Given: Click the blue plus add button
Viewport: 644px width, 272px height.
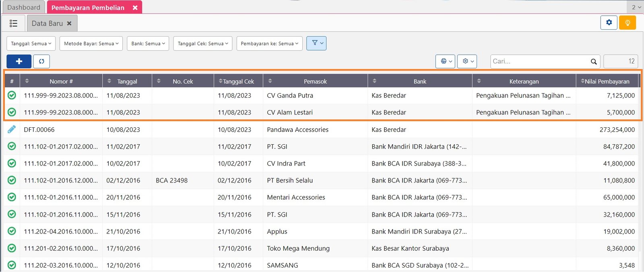Looking at the screenshot, I should pos(19,61).
